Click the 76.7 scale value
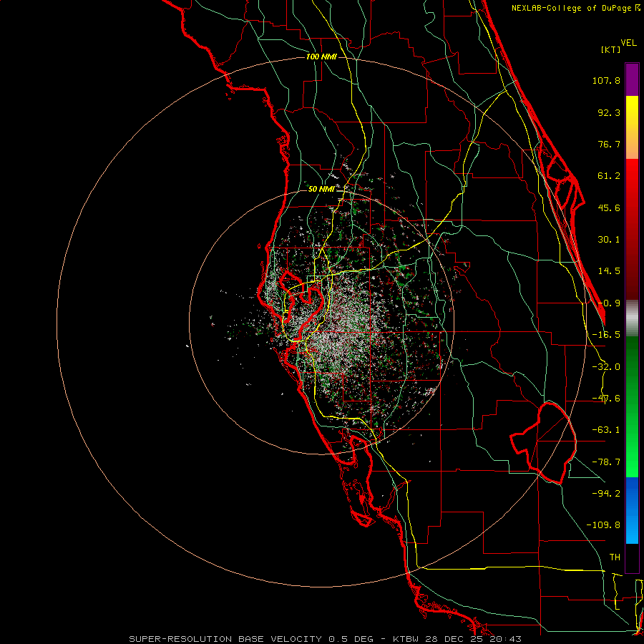The width and height of the screenshot is (644, 644). point(609,144)
